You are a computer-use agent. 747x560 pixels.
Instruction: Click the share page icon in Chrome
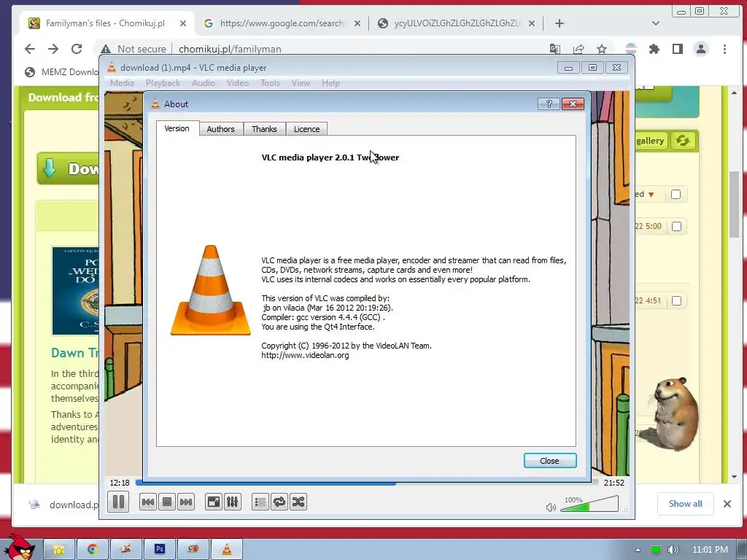pos(578,49)
